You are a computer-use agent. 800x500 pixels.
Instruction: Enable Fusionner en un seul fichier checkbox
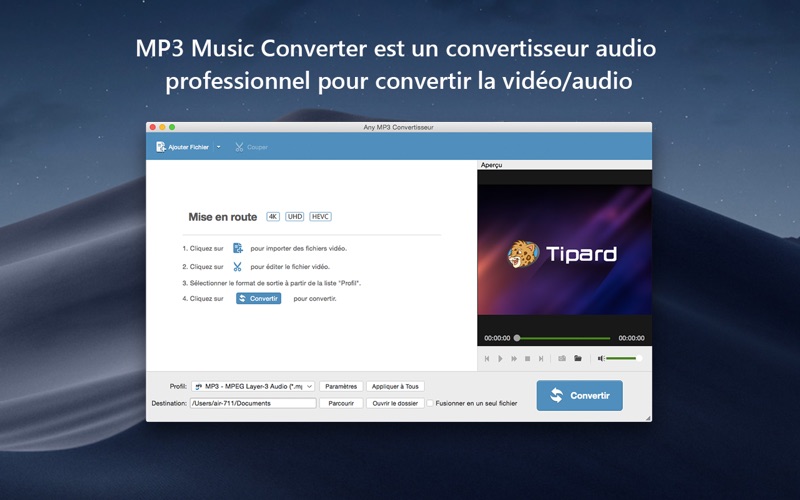click(430, 403)
